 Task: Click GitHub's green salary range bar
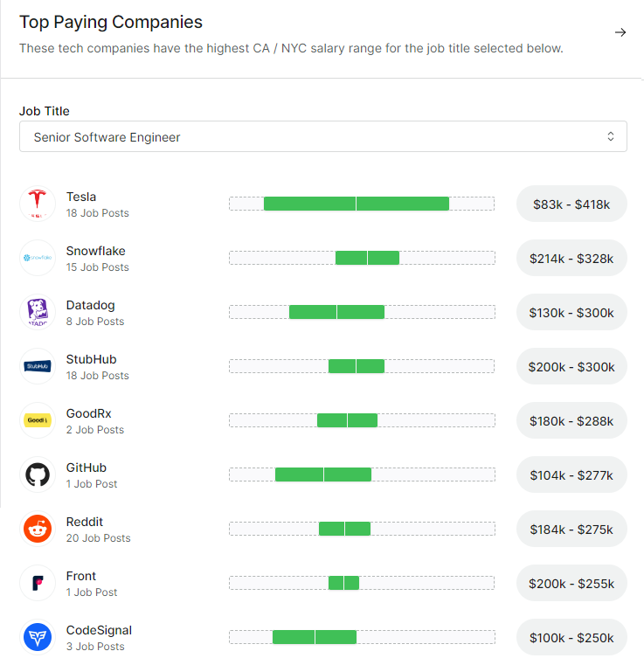pyautogui.click(x=323, y=475)
